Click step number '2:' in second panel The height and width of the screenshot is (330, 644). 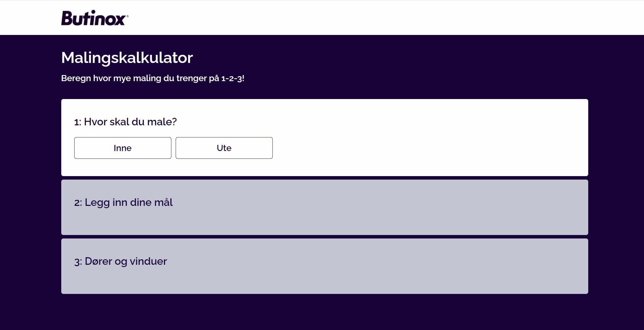(x=78, y=203)
